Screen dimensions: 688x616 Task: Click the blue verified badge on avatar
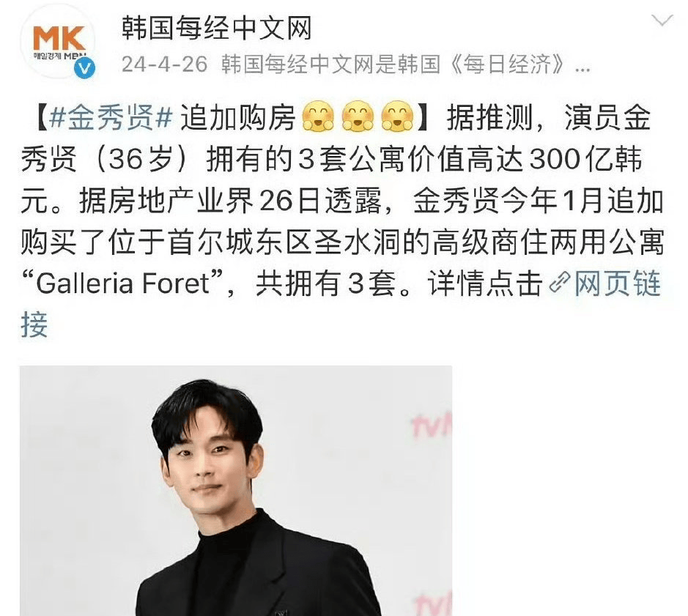tap(84, 68)
